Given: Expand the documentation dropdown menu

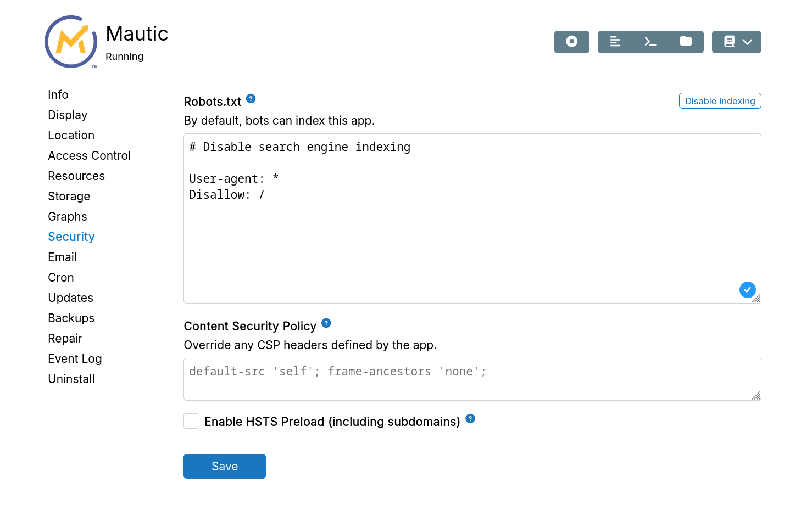Looking at the screenshot, I should coord(737,42).
